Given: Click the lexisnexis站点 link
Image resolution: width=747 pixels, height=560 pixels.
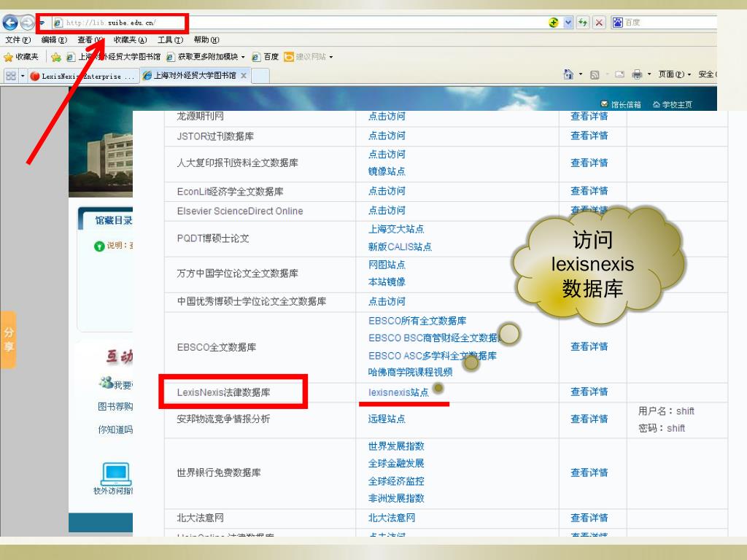Looking at the screenshot, I should point(398,392).
